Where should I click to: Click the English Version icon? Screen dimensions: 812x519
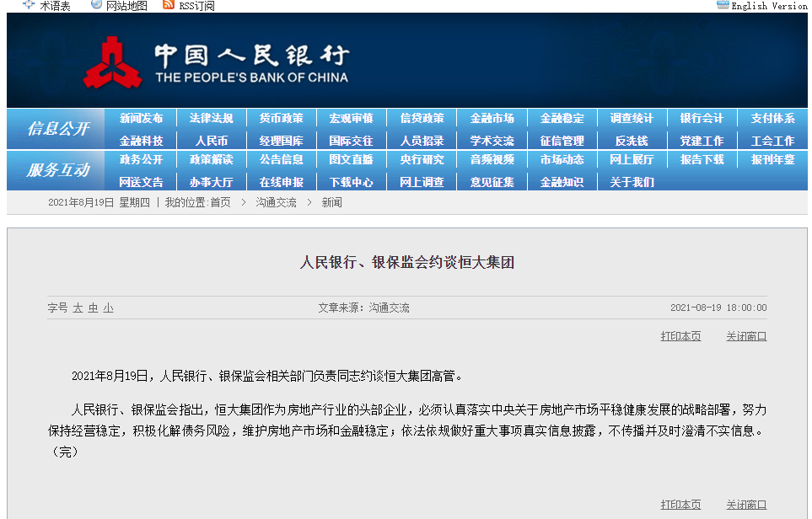pos(722,5)
